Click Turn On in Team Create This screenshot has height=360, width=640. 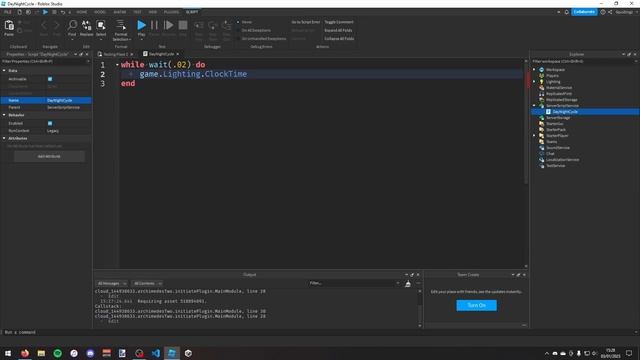476,305
